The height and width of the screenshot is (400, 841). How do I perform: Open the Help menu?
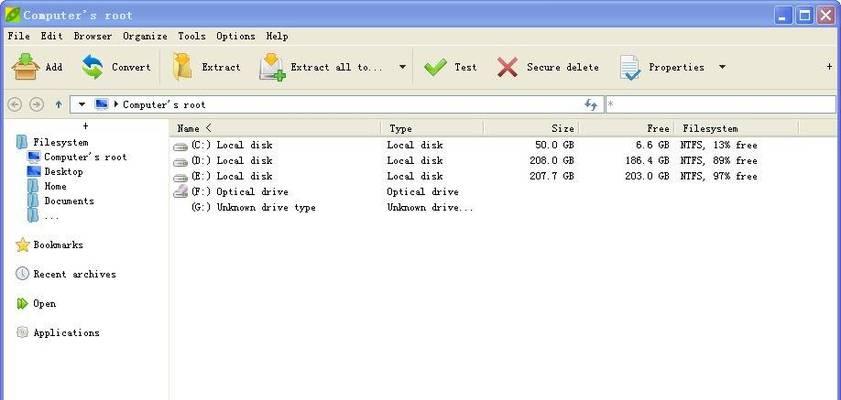(x=277, y=36)
